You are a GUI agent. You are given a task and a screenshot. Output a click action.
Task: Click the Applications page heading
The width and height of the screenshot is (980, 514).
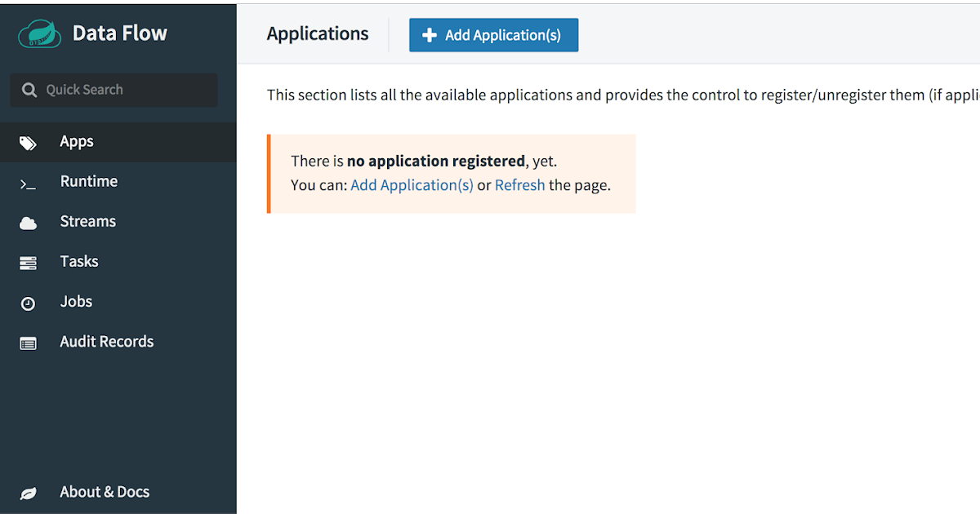tap(317, 33)
